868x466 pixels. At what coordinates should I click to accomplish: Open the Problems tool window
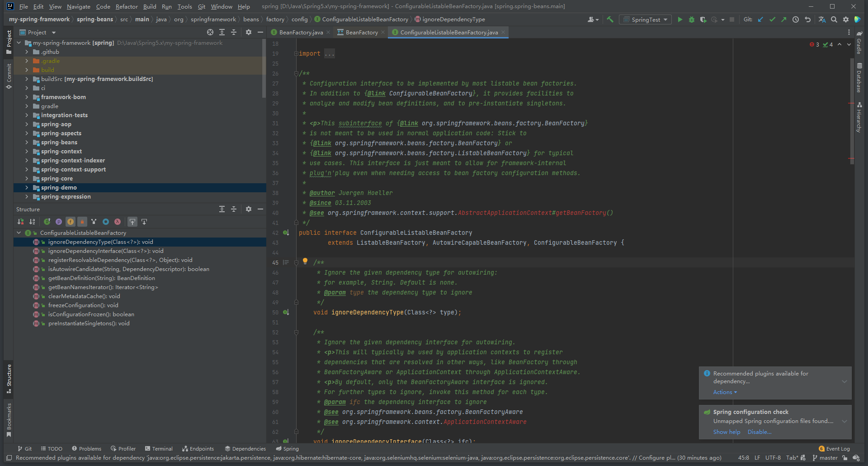86,449
